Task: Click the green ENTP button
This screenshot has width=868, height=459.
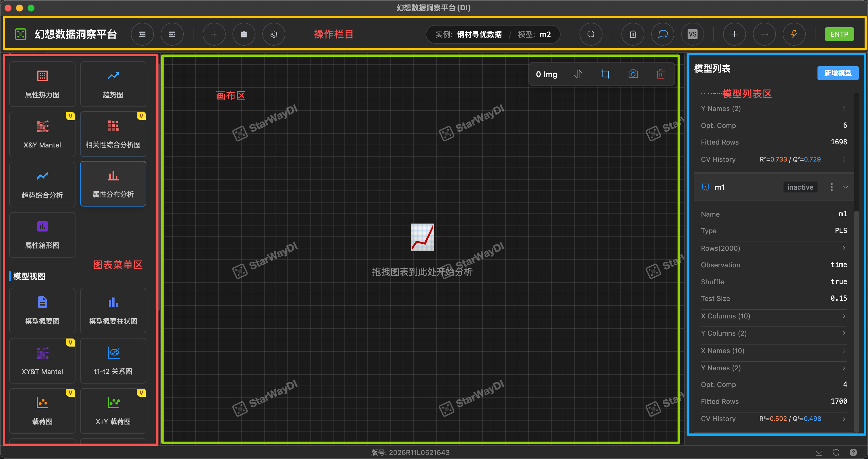Action: [x=839, y=34]
